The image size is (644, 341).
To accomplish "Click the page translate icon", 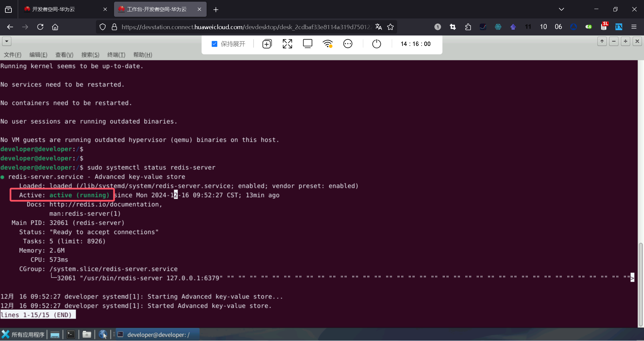I will 379,27.
